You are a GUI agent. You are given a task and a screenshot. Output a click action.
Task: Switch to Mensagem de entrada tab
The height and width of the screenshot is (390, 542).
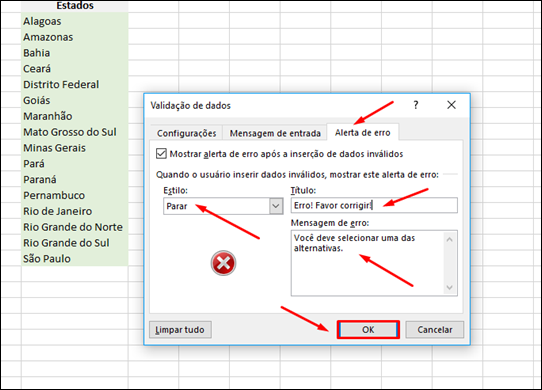point(275,133)
